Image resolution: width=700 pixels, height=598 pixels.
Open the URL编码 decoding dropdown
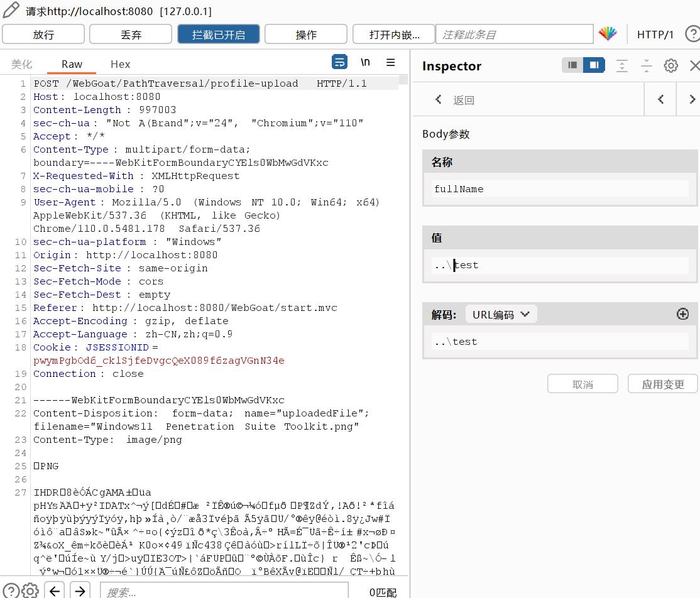(x=501, y=315)
